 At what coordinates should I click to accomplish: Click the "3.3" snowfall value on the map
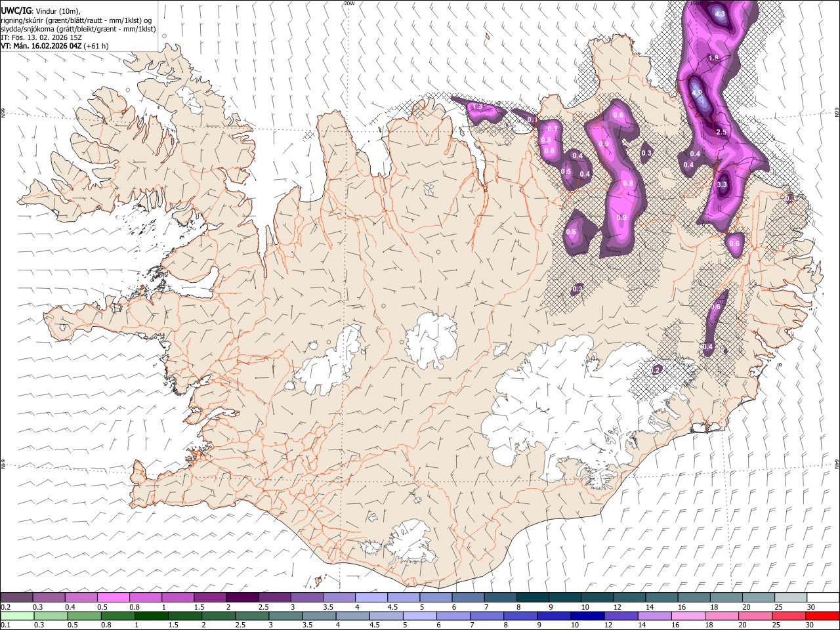(x=722, y=184)
